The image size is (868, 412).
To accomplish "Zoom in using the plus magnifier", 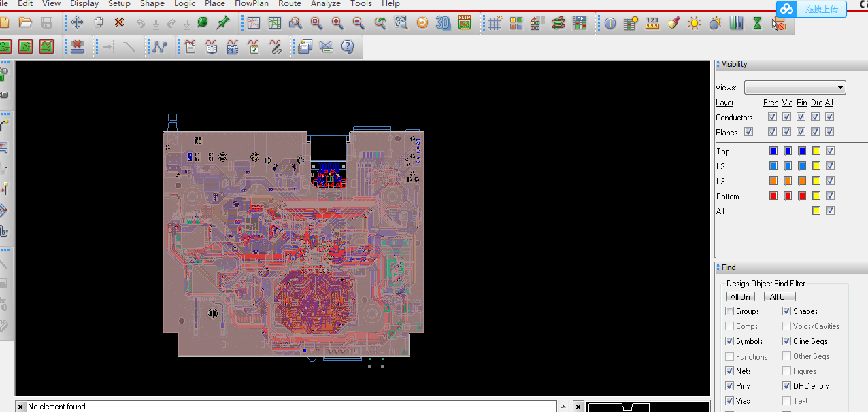I will point(337,22).
